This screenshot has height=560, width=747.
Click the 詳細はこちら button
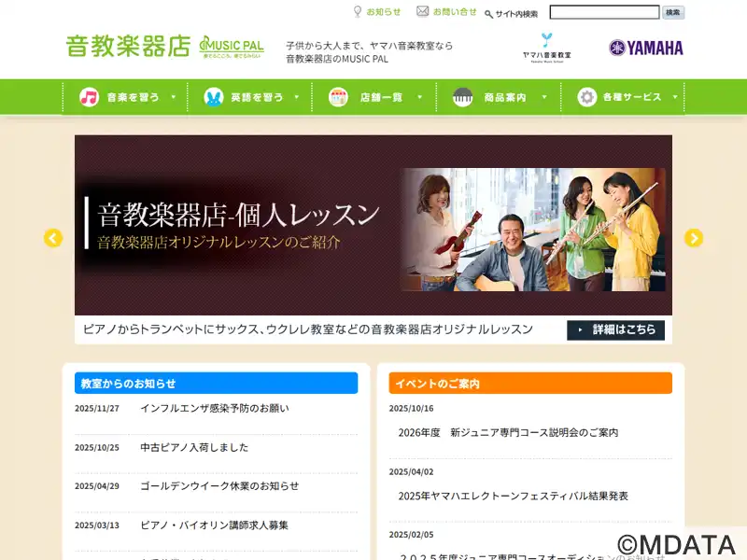click(x=615, y=329)
